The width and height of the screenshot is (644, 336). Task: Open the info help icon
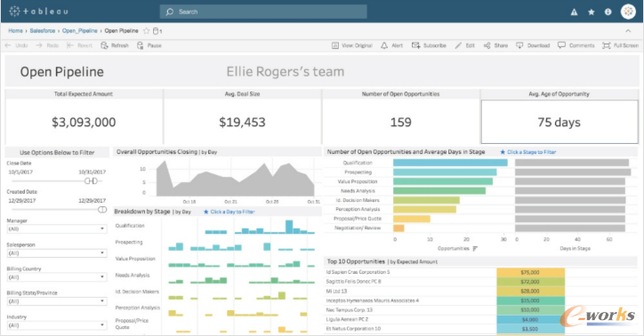608,12
